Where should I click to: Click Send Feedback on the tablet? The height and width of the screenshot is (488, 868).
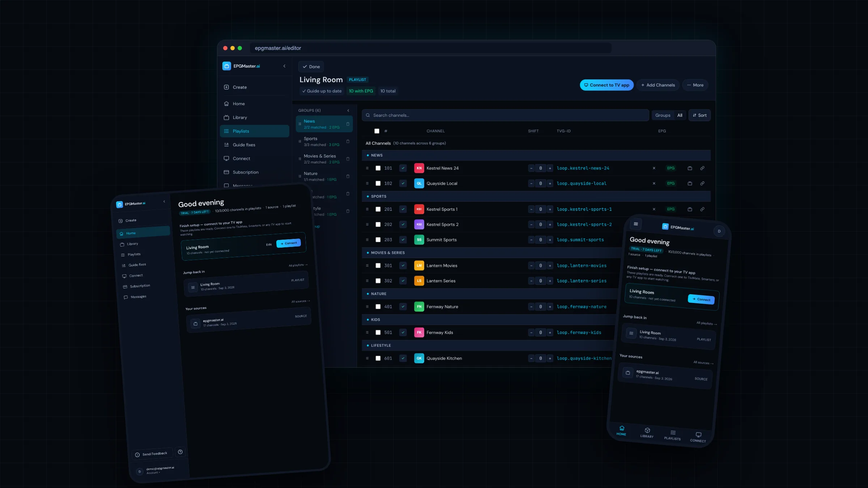click(152, 454)
